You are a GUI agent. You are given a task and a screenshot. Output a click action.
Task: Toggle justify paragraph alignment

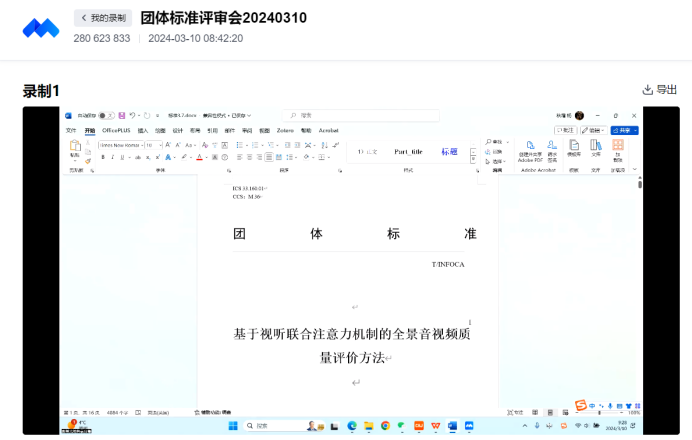pyautogui.click(x=270, y=157)
